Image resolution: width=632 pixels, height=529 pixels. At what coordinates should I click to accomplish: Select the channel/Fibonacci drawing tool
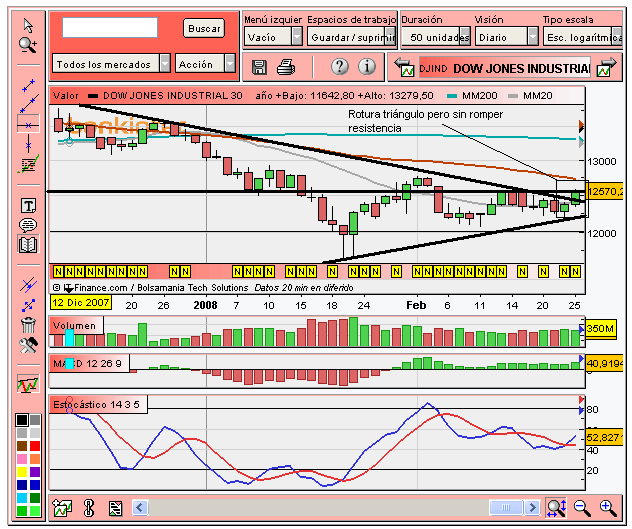28,164
